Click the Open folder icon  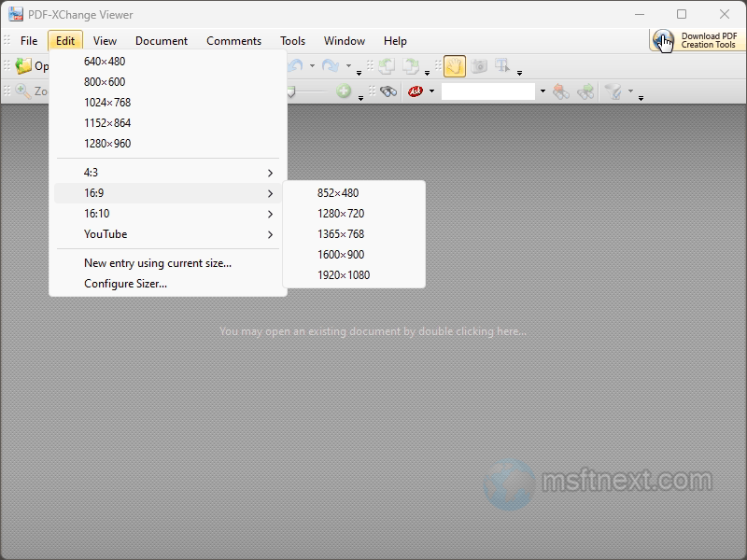(x=22, y=65)
